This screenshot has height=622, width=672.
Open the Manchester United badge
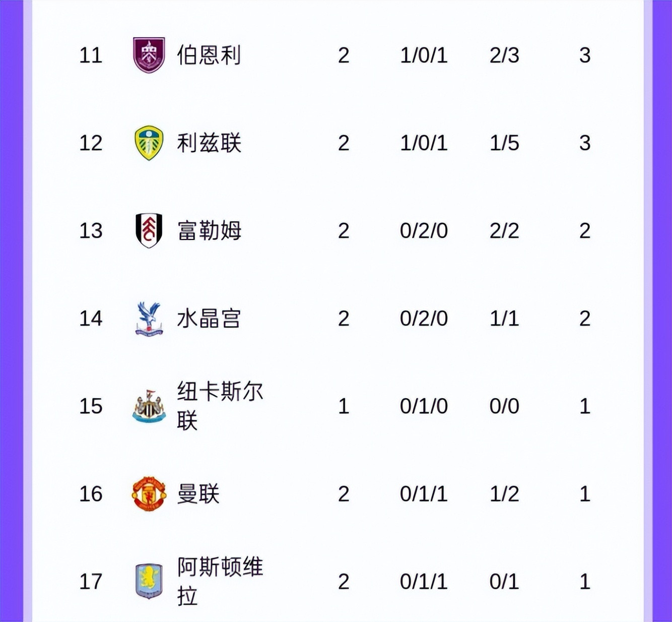149,494
